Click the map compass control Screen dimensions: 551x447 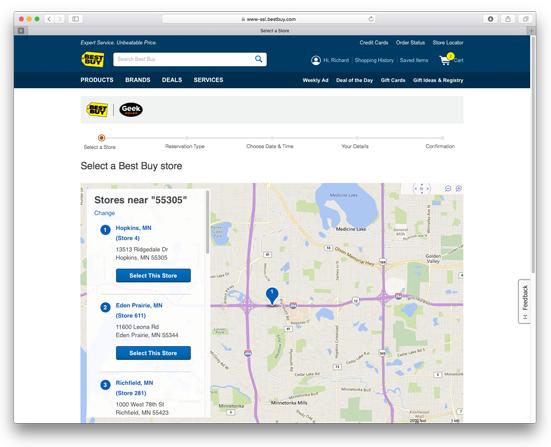421,189
